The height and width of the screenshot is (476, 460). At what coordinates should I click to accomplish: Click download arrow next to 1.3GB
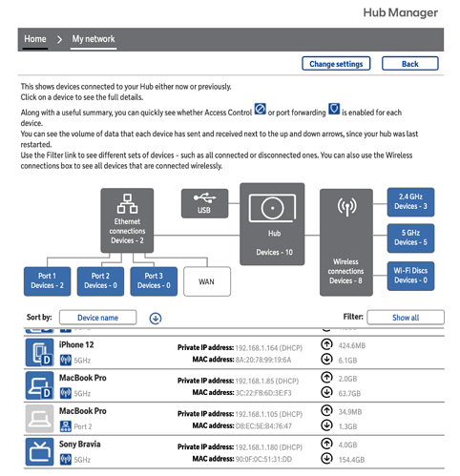coord(326,424)
